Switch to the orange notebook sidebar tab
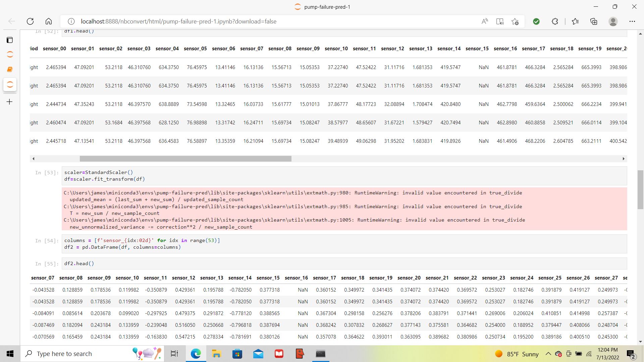The image size is (644, 362). pos(10,69)
